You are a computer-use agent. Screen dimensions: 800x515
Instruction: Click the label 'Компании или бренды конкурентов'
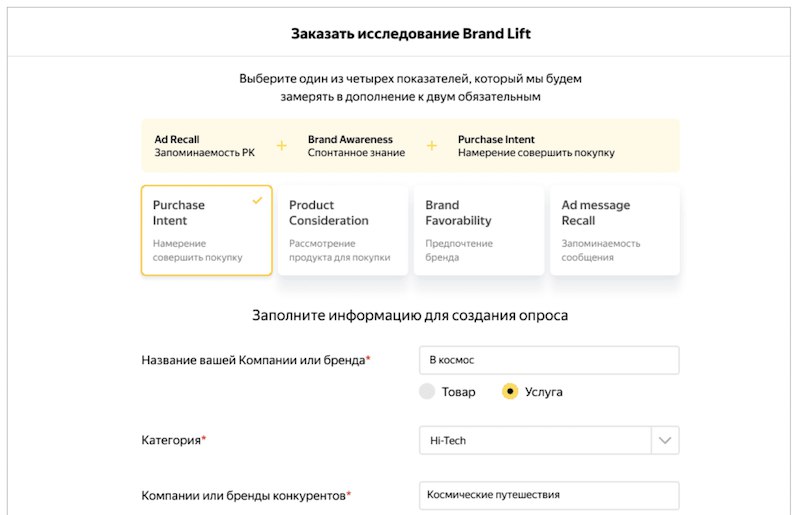(243, 496)
